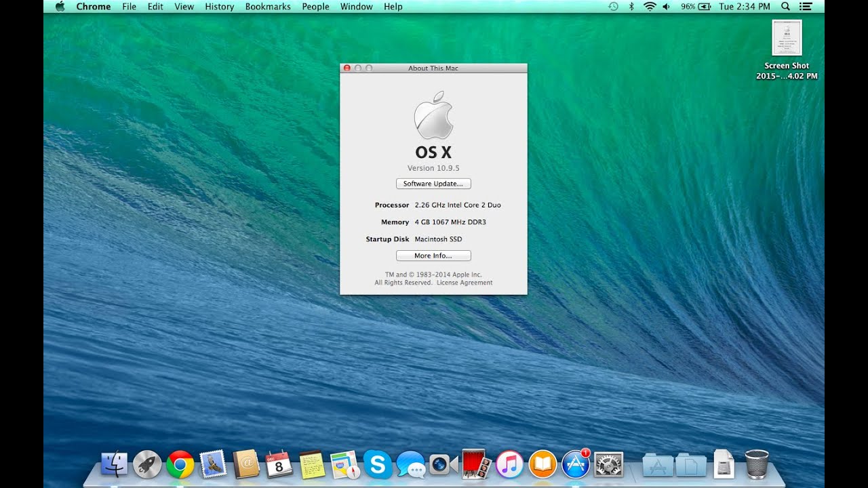Viewport: 868px width, 488px height.
Task: Open the Contacts address book icon
Action: [246, 464]
